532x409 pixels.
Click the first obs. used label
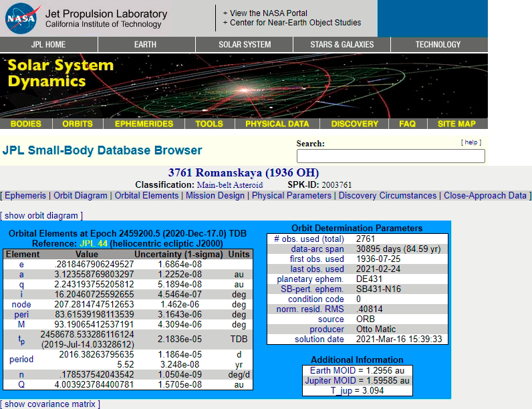(317, 259)
